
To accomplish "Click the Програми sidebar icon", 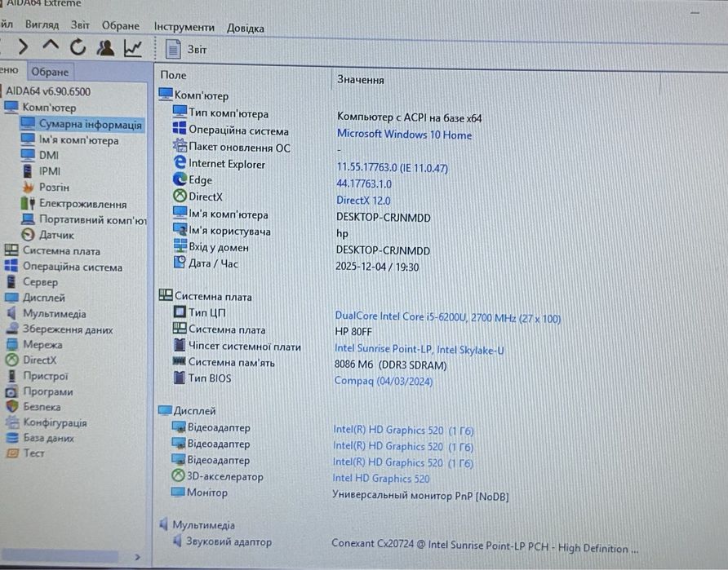I will pos(11,391).
